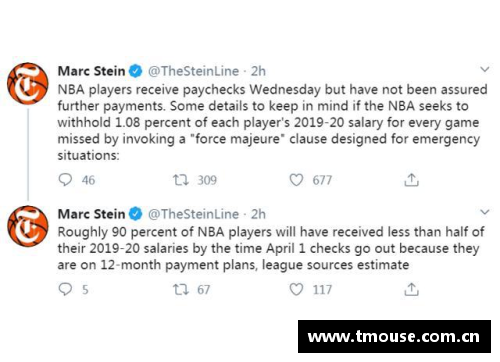500x362 pixels.
Task: Open the 2h timestamp of second tweet
Action: click(258, 214)
